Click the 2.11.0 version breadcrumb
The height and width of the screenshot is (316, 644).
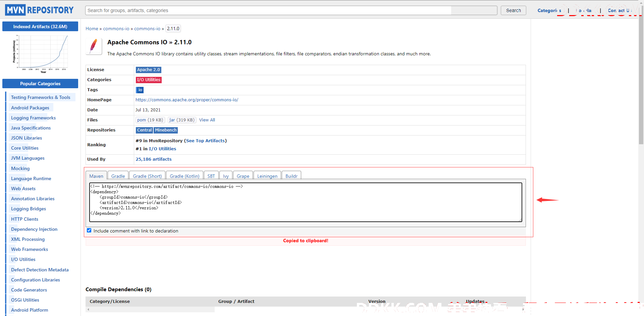pos(173,29)
